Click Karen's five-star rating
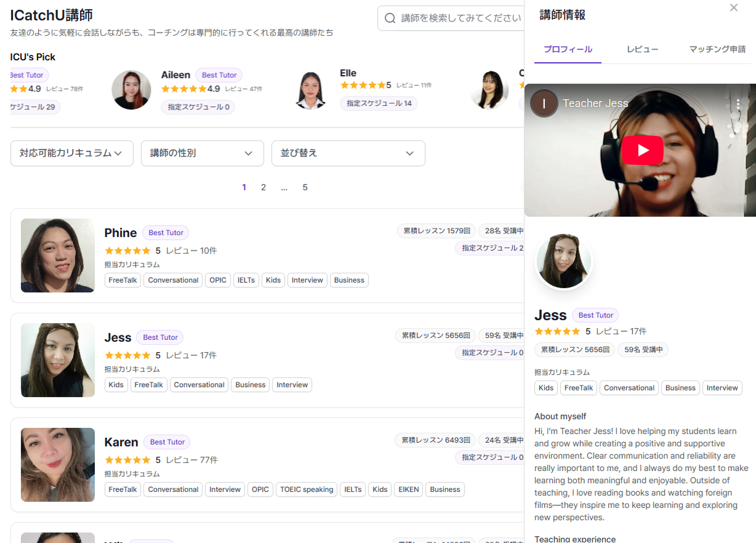Screen dimensions: 756x543 (x=127, y=460)
